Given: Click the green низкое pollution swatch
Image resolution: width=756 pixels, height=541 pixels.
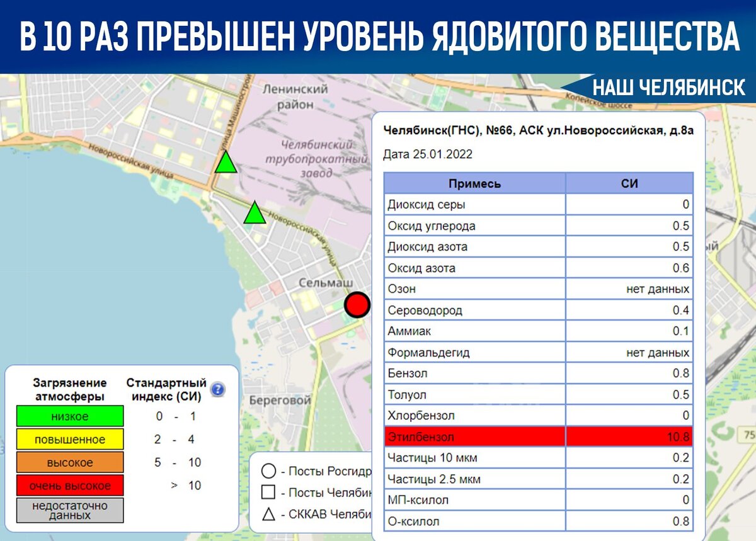Looking at the screenshot, I should click(70, 416).
